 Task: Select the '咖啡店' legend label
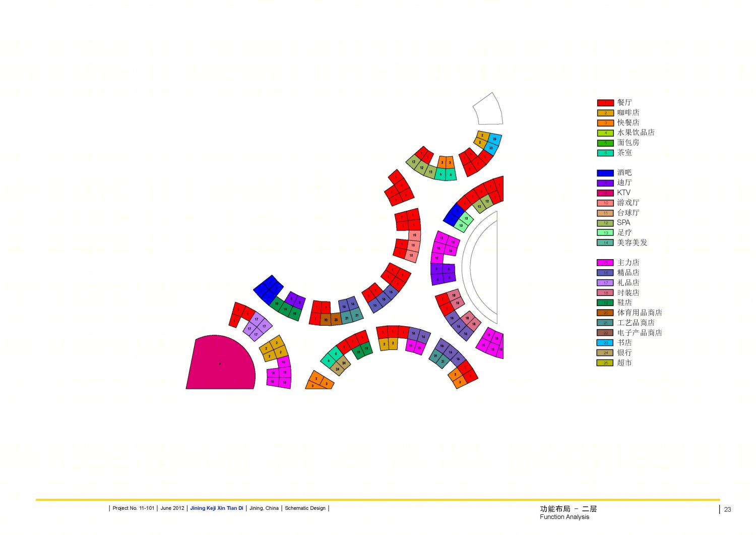tap(628, 112)
